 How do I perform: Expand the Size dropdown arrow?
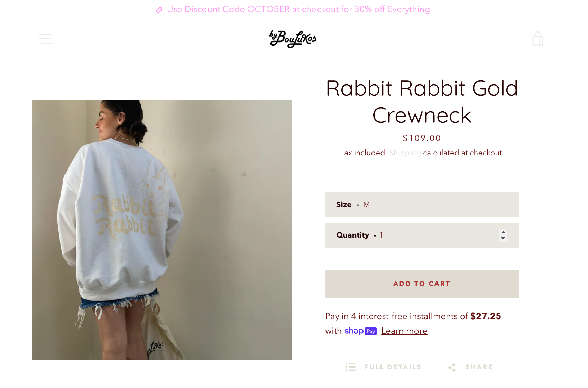(504, 205)
